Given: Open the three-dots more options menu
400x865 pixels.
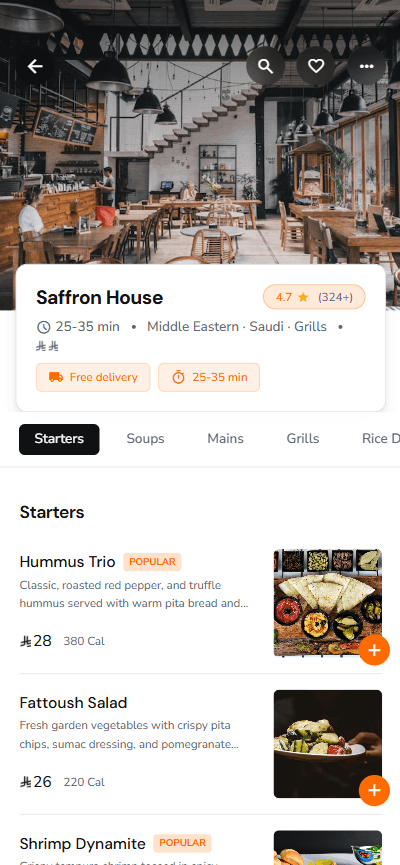Looking at the screenshot, I should (366, 66).
